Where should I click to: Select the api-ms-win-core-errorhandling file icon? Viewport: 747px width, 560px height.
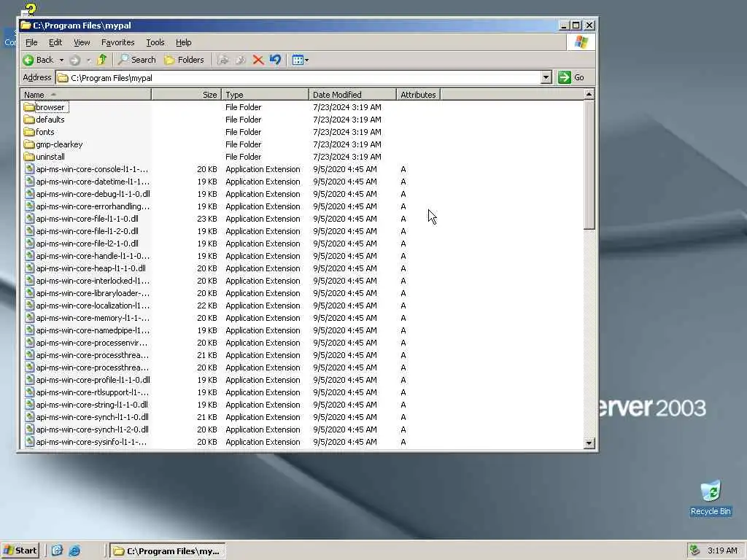(x=29, y=206)
